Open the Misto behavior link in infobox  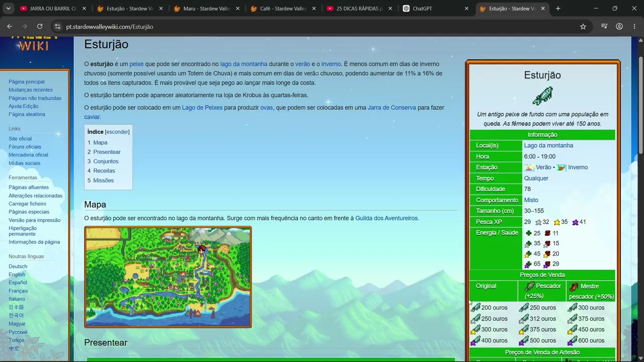click(531, 200)
